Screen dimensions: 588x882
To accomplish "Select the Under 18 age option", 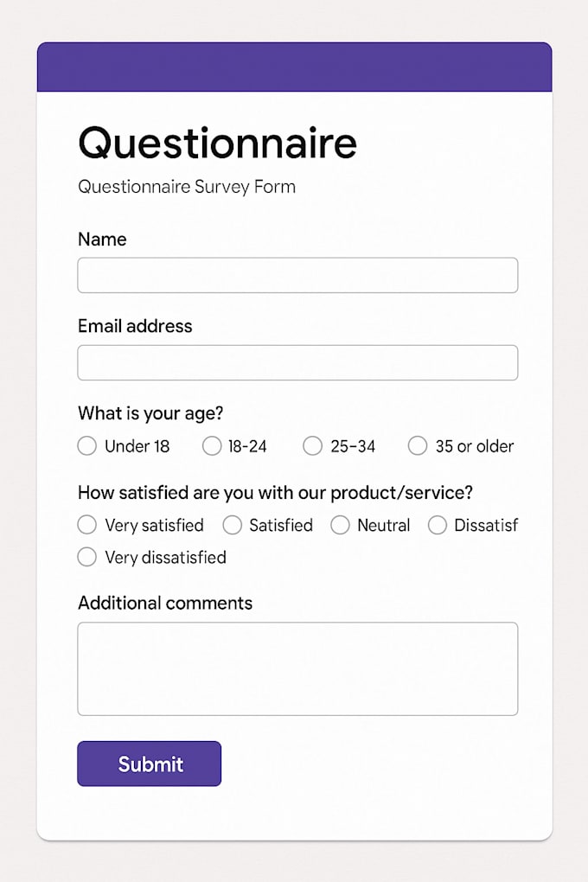I will (x=86, y=446).
